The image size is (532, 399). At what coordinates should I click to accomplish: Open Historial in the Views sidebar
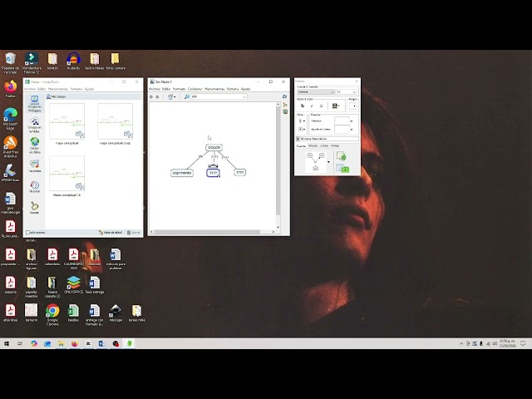click(34, 186)
